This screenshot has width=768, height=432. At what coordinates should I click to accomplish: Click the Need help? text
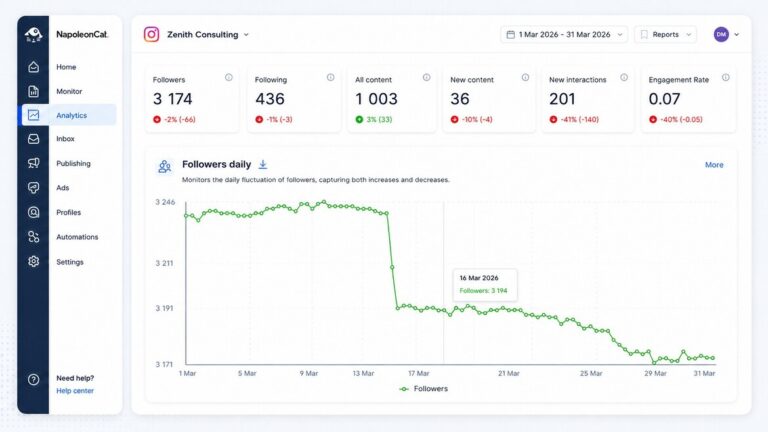75,378
